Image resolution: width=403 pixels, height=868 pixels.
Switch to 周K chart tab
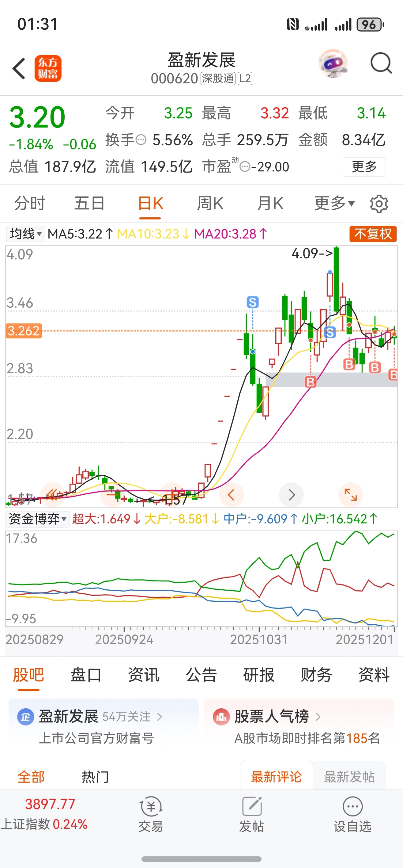tap(210, 204)
